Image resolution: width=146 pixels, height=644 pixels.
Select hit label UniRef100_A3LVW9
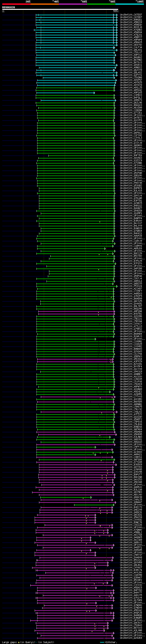click(131, 630)
